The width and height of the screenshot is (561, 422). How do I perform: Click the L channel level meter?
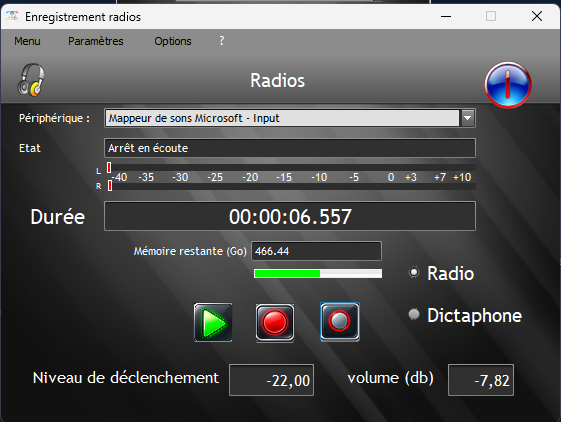click(x=291, y=168)
